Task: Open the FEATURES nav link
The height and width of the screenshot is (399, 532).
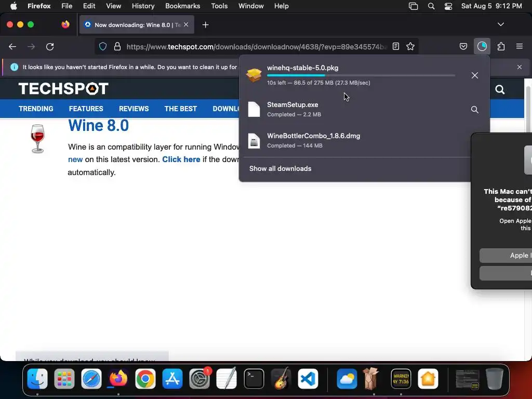Action: click(86, 109)
